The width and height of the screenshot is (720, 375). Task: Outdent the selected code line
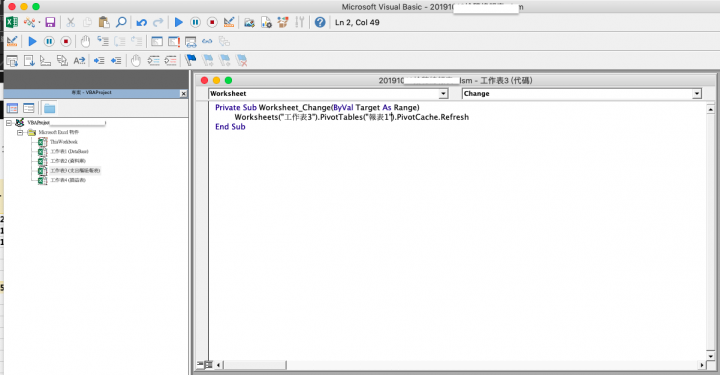tap(116, 60)
